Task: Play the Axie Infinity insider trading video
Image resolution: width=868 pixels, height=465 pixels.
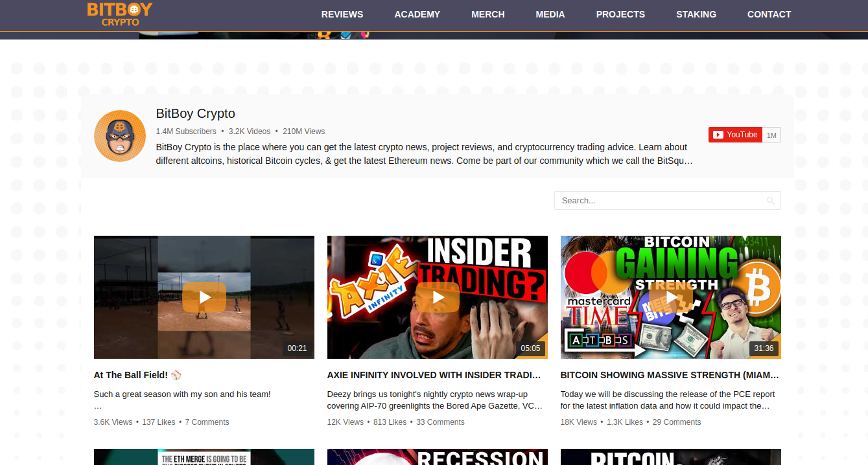Action: pyautogui.click(x=438, y=297)
